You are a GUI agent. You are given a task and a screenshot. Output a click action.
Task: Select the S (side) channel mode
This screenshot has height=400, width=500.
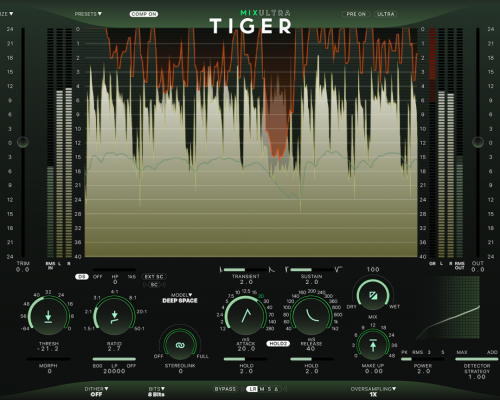269,389
